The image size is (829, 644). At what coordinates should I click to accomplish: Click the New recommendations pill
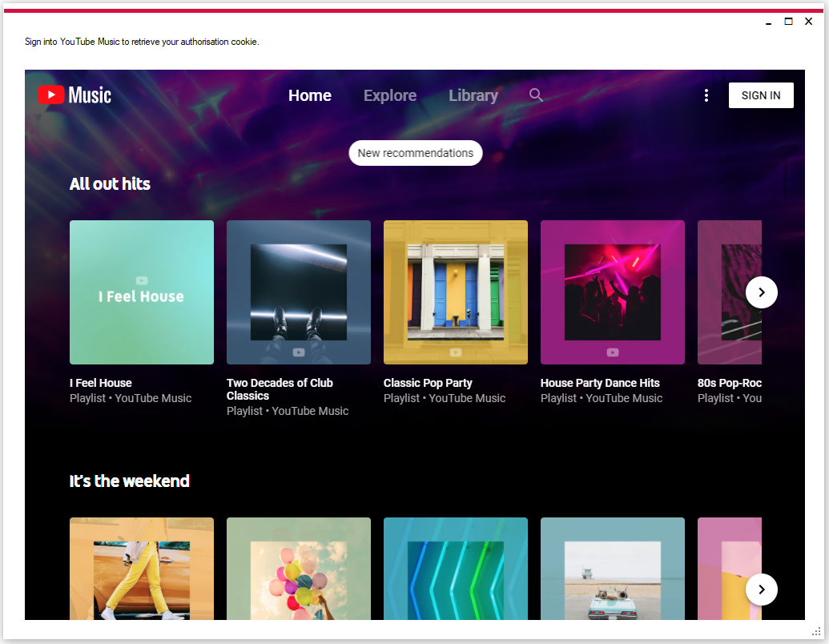click(x=416, y=153)
